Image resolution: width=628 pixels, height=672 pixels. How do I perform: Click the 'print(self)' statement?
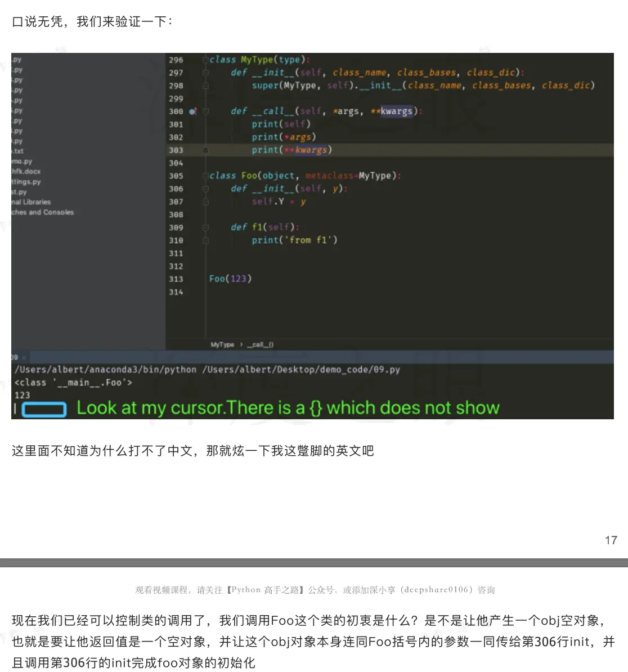click(281, 124)
